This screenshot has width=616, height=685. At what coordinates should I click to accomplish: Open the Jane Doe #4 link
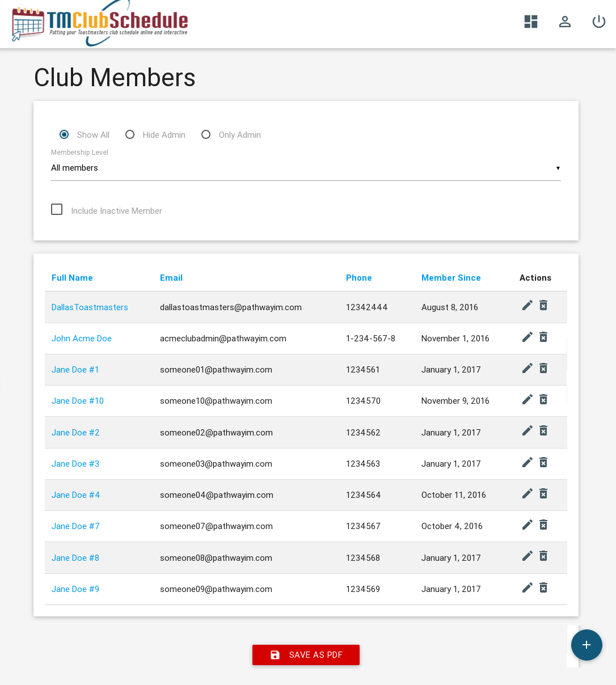[x=76, y=495]
